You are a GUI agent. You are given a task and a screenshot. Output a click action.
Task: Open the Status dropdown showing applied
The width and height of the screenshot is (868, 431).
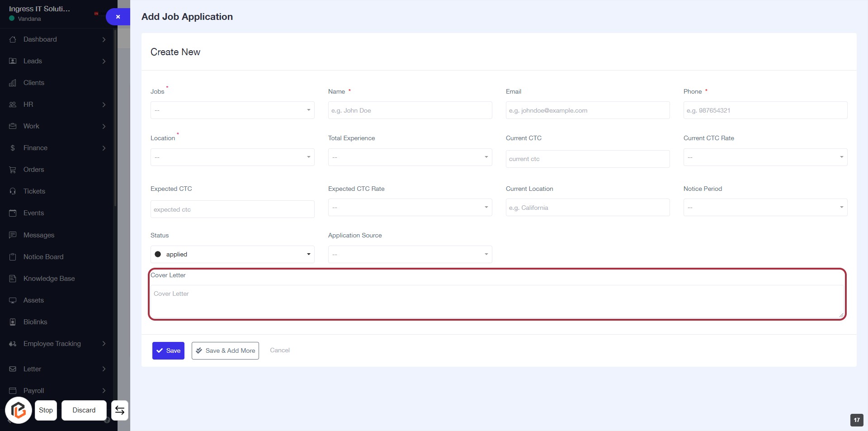point(232,255)
